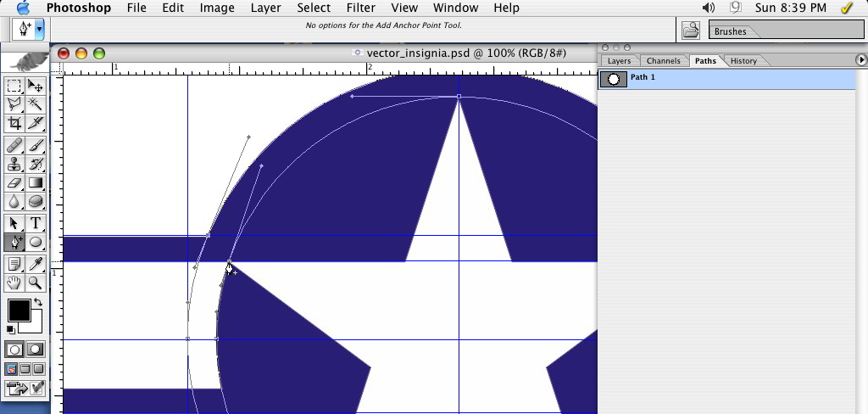Screen dimensions: 868x414
Task: Select the Notes tool
Action: click(x=14, y=265)
